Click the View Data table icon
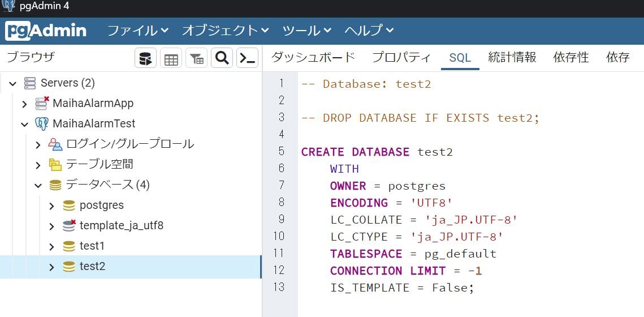The width and height of the screenshot is (644, 317). [171, 58]
